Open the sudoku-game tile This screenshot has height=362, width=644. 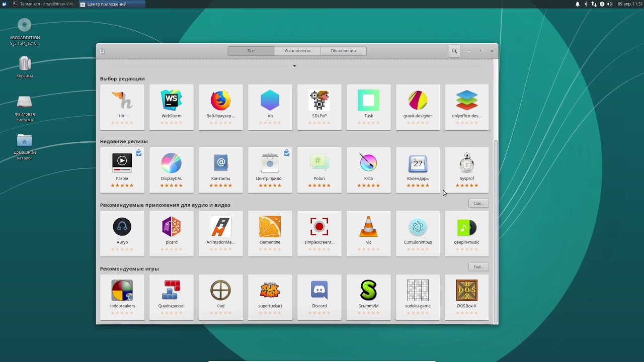418,298
